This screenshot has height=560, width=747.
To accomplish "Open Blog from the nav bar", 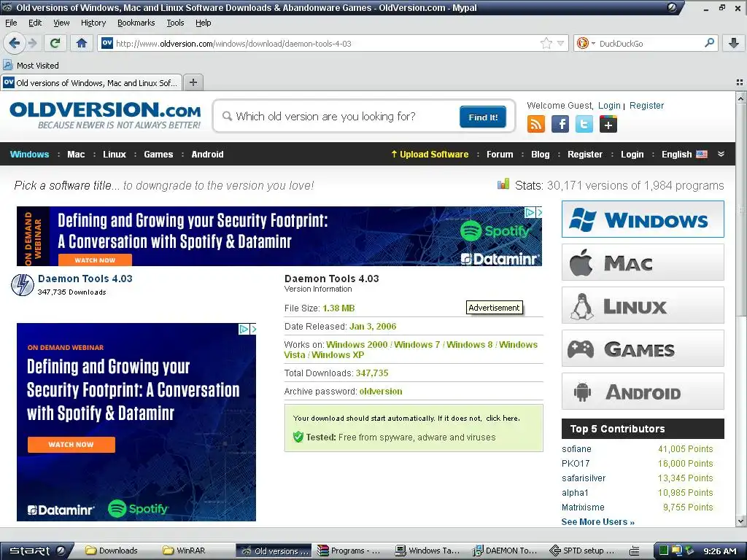I will (x=541, y=154).
